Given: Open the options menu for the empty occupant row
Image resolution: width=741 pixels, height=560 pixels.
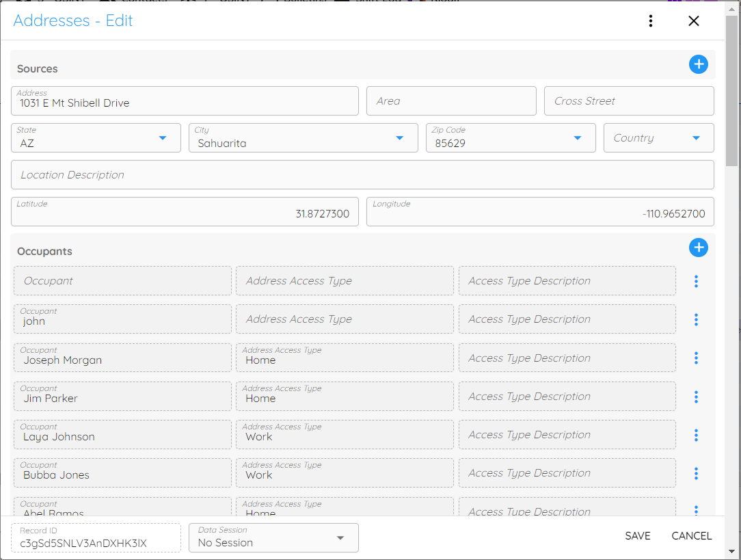Looking at the screenshot, I should click(696, 281).
